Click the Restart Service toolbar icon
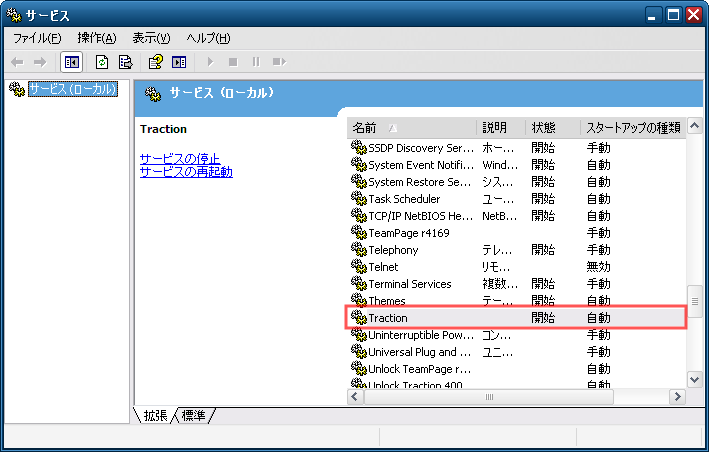The width and height of the screenshot is (709, 452). [x=279, y=62]
